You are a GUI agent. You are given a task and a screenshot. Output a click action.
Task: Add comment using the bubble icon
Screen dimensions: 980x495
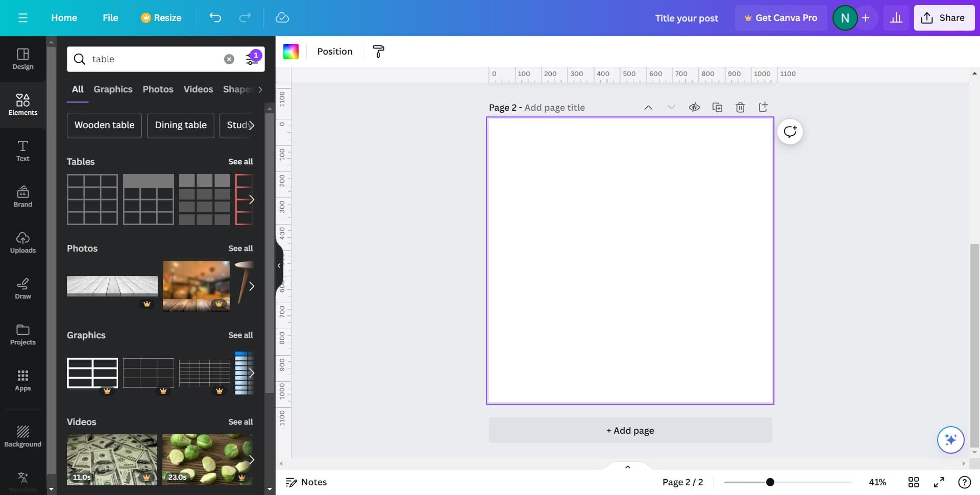coord(790,132)
